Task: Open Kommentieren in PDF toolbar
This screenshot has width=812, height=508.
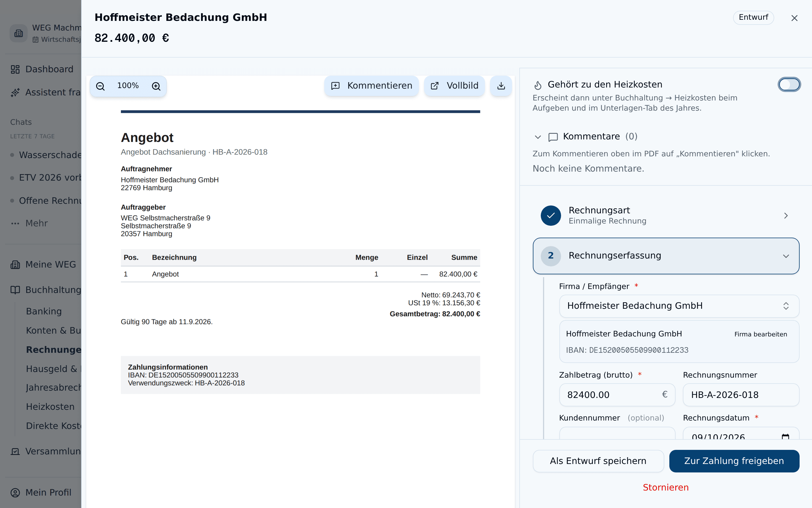Action: 371,86
